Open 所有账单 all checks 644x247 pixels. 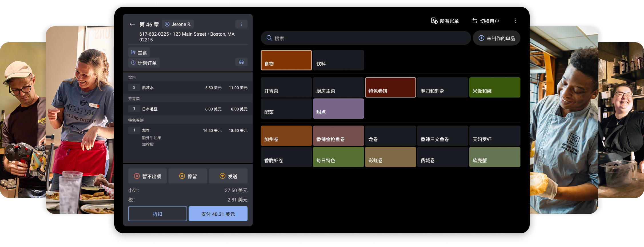tap(445, 21)
